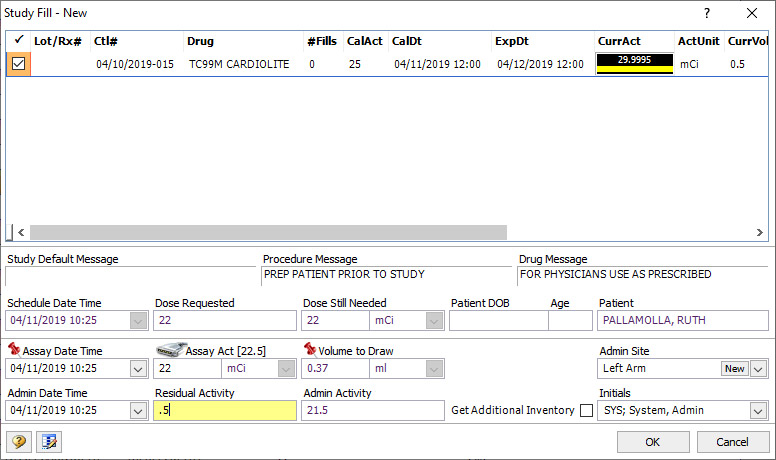This screenshot has height=460, width=776.
Task: Open the Admin Date Time dropdown
Action: coord(139,410)
